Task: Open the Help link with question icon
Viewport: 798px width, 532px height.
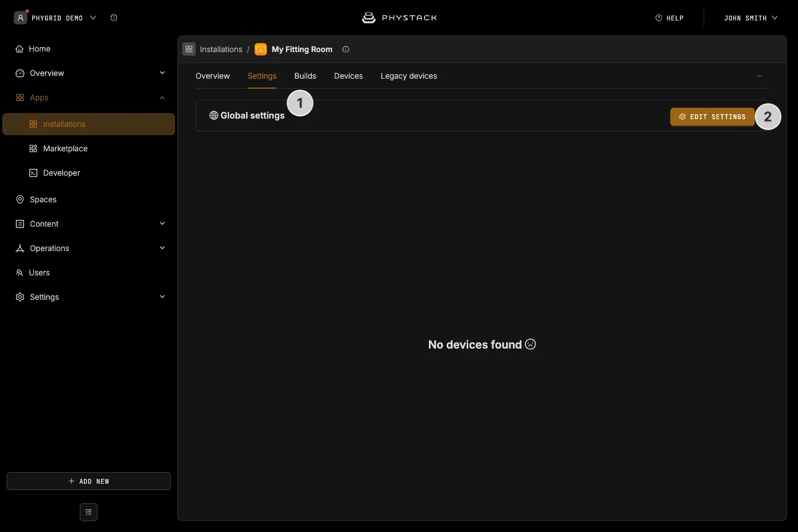Action: pyautogui.click(x=669, y=18)
